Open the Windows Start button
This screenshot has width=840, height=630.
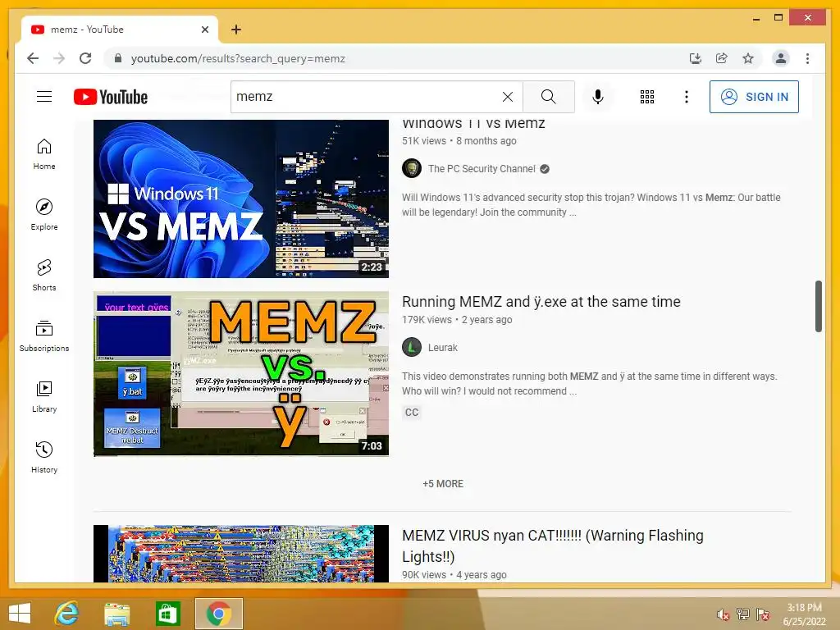(x=20, y=614)
